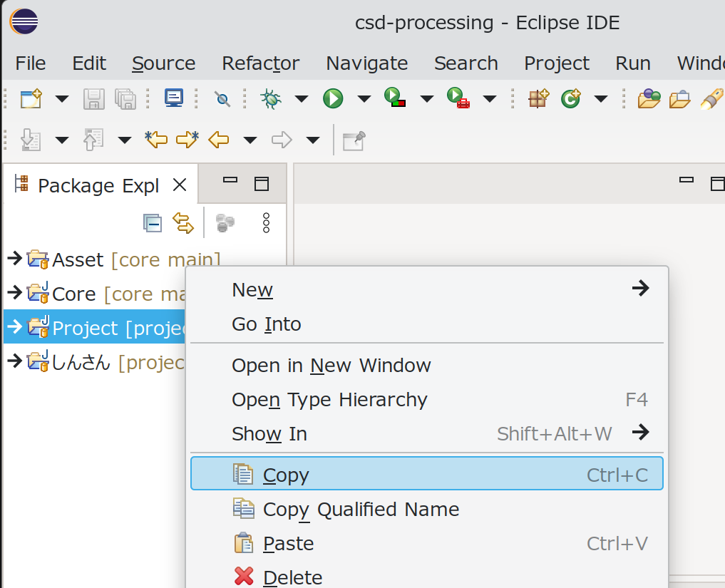This screenshot has width=725, height=588.
Task: Select the しんさん project
Action: pyautogui.click(x=81, y=362)
